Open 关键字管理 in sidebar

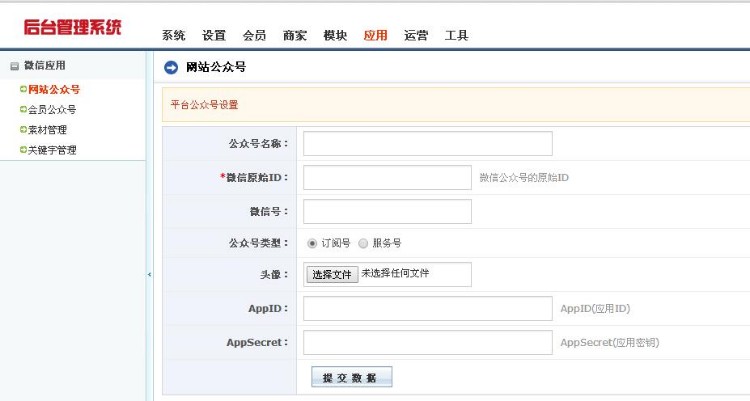[52, 150]
